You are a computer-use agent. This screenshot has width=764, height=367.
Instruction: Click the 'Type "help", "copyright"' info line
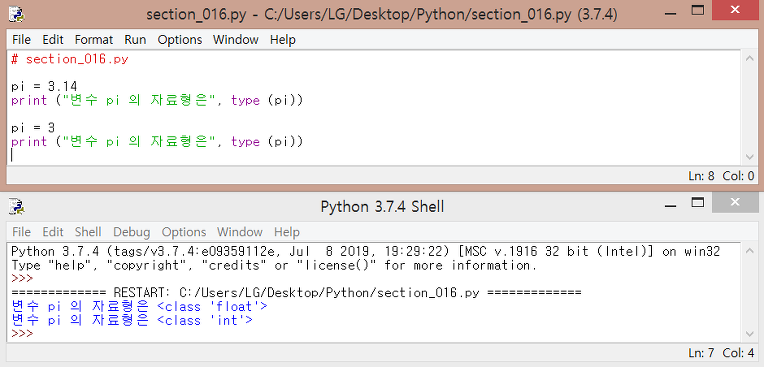pyautogui.click(x=273, y=266)
